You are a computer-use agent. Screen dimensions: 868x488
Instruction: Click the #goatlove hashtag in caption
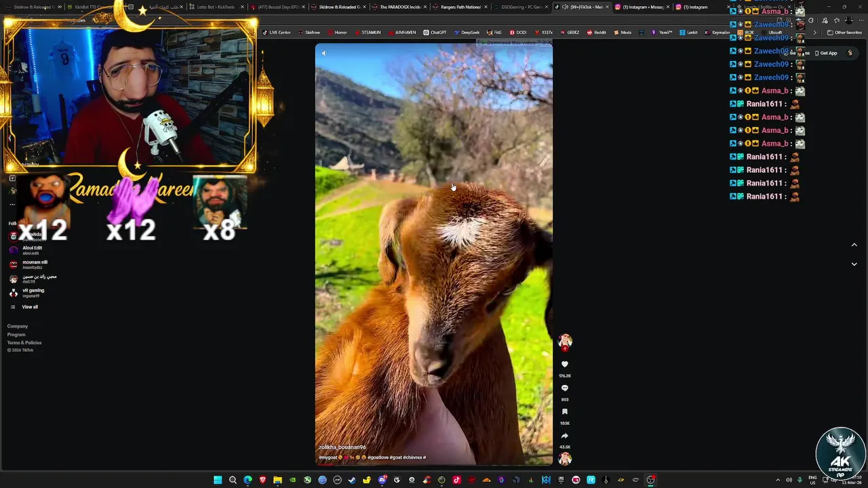(x=378, y=457)
